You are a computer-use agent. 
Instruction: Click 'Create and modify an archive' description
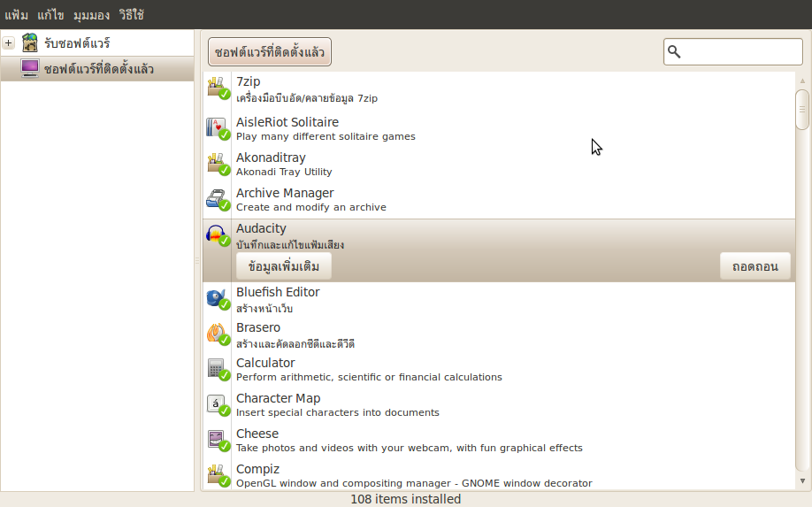(311, 207)
